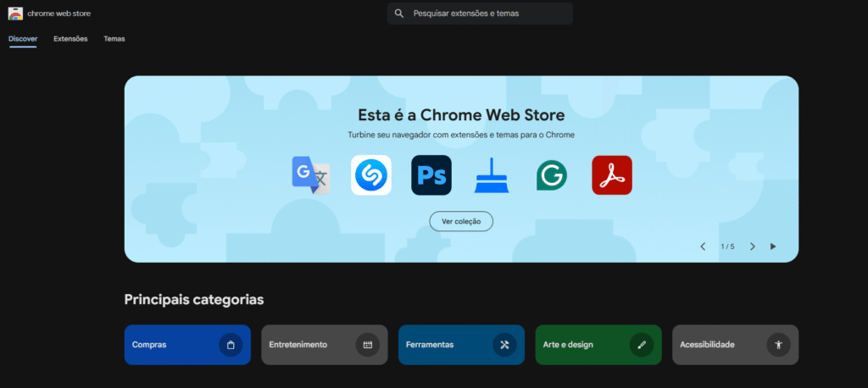Viewport: 868px width, 388px height.
Task: Go to next carousel slide
Action: [753, 247]
